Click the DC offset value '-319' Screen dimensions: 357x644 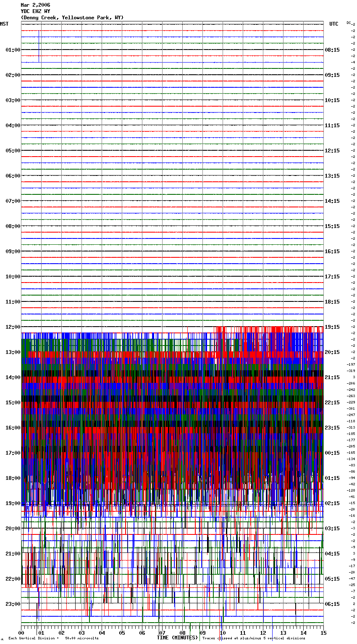pos(351,371)
